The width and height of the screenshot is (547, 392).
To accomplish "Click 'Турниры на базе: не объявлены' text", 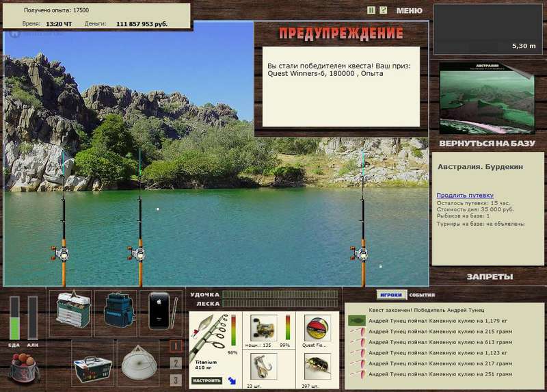I will (x=481, y=224).
